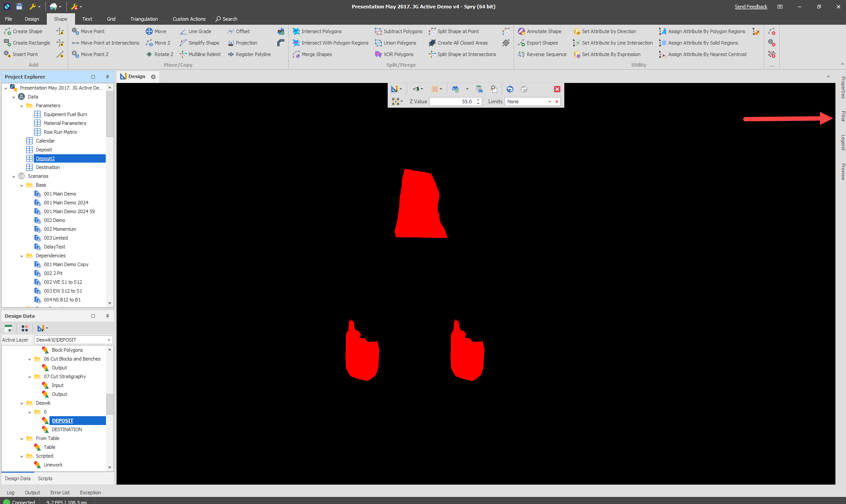Switch to the Grid ribbon tab

click(111, 19)
